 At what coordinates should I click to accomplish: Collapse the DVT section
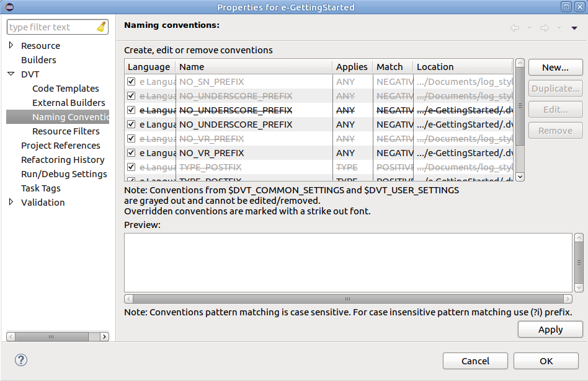(x=12, y=74)
